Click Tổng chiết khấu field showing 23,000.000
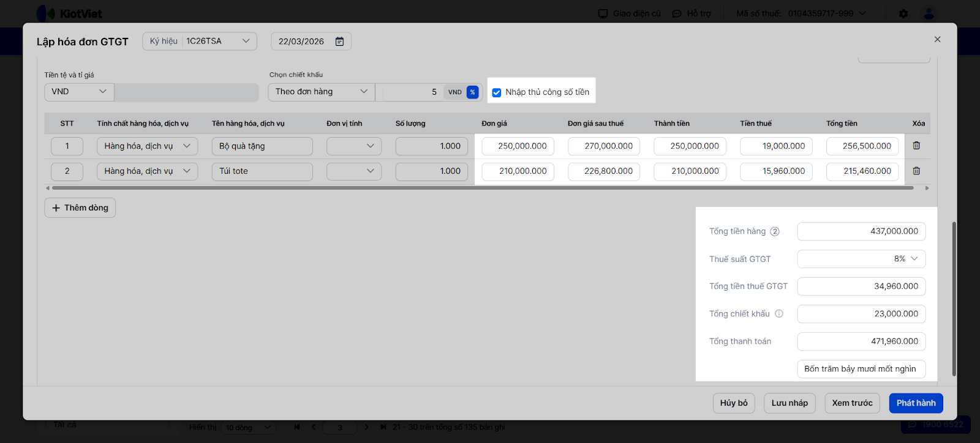The height and width of the screenshot is (443, 980). 861,314
